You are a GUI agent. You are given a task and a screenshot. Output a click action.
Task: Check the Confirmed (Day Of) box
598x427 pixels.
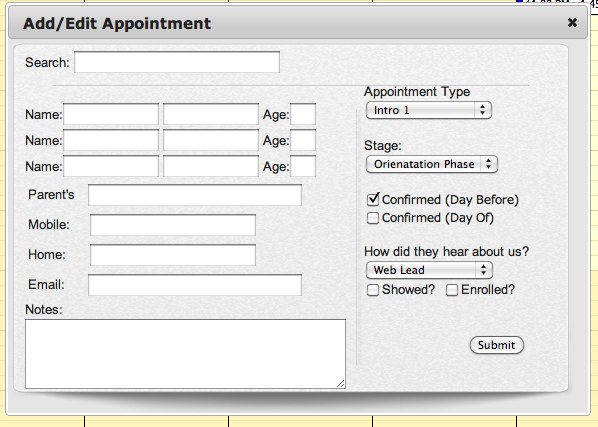click(x=373, y=218)
